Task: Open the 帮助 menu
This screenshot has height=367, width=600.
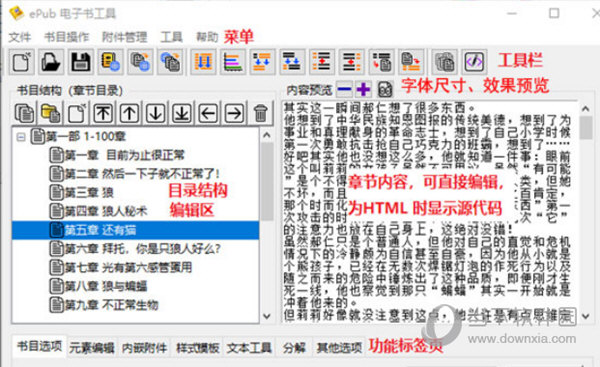Action: click(x=207, y=37)
